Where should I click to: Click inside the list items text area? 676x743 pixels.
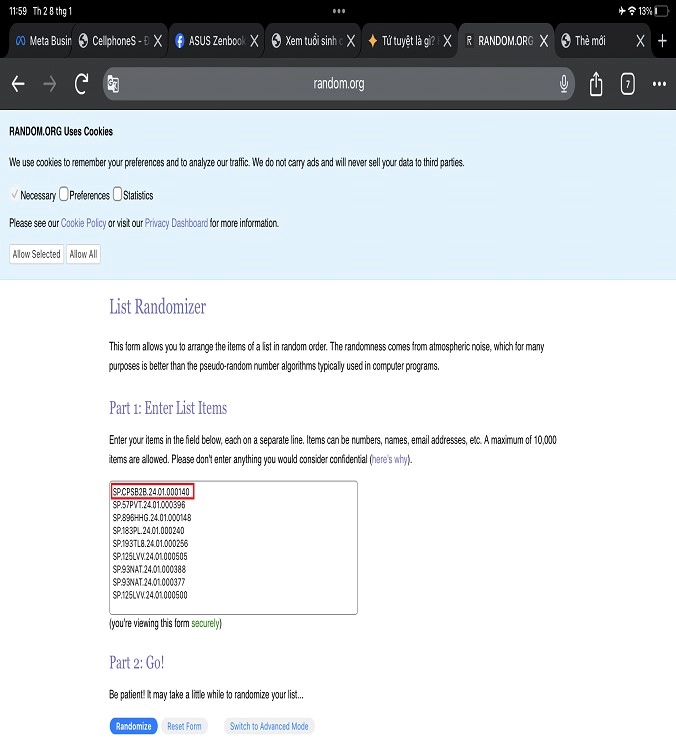(232, 560)
